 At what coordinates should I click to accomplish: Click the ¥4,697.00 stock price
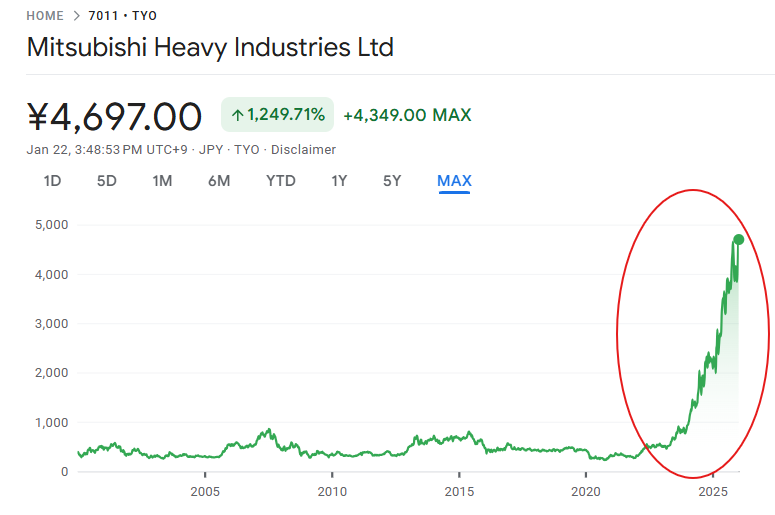pyautogui.click(x=114, y=116)
